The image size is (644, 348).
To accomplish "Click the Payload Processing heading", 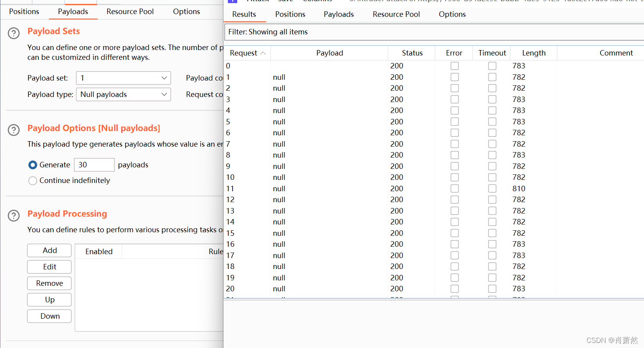I will click(67, 214).
